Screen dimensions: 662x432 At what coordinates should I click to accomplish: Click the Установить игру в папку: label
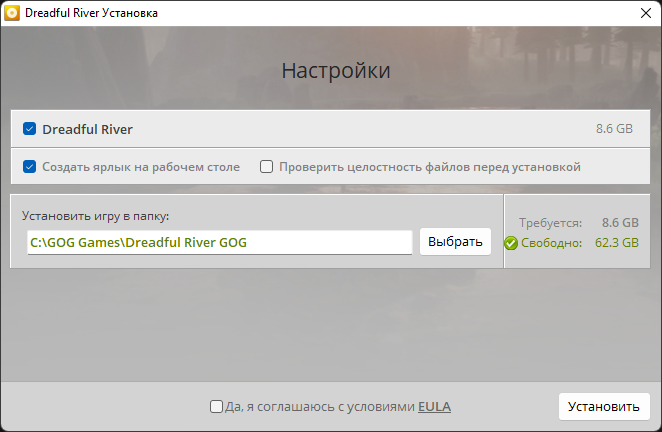[x=95, y=216]
